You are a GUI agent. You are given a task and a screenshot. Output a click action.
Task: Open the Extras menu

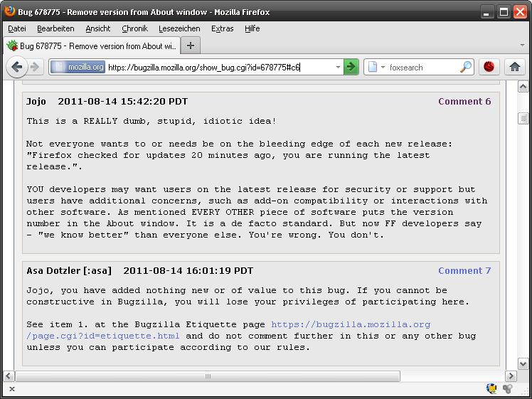(x=222, y=28)
